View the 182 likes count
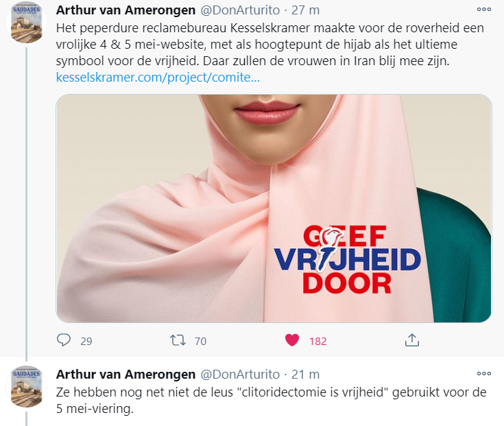The width and height of the screenshot is (504, 426). pyautogui.click(x=317, y=341)
